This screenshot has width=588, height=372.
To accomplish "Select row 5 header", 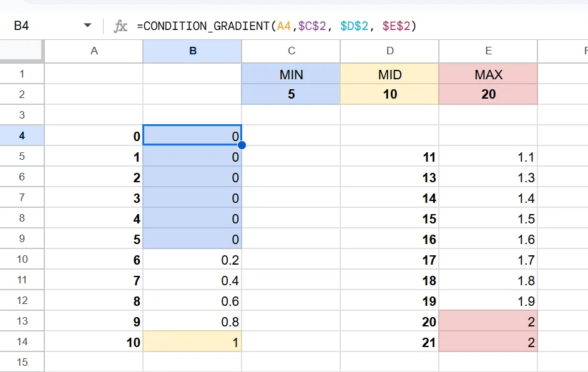I will (x=22, y=156).
